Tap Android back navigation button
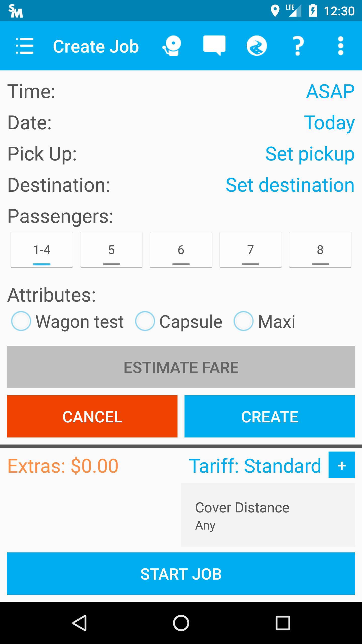The height and width of the screenshot is (644, 362). 79,623
